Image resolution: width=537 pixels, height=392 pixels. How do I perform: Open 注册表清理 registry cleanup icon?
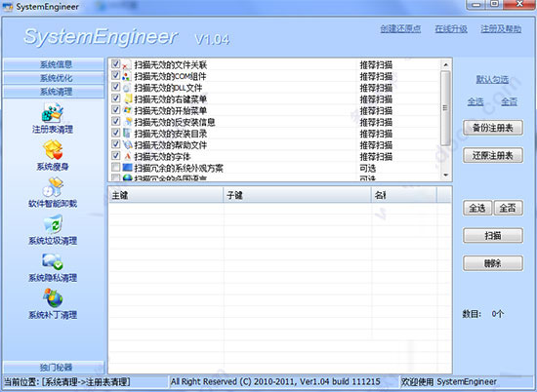(53, 112)
